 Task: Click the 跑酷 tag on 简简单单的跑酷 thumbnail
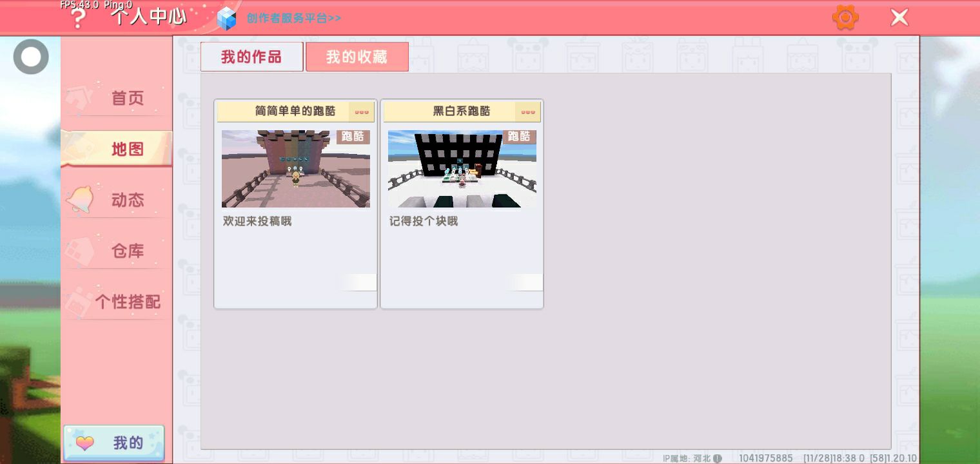click(353, 137)
